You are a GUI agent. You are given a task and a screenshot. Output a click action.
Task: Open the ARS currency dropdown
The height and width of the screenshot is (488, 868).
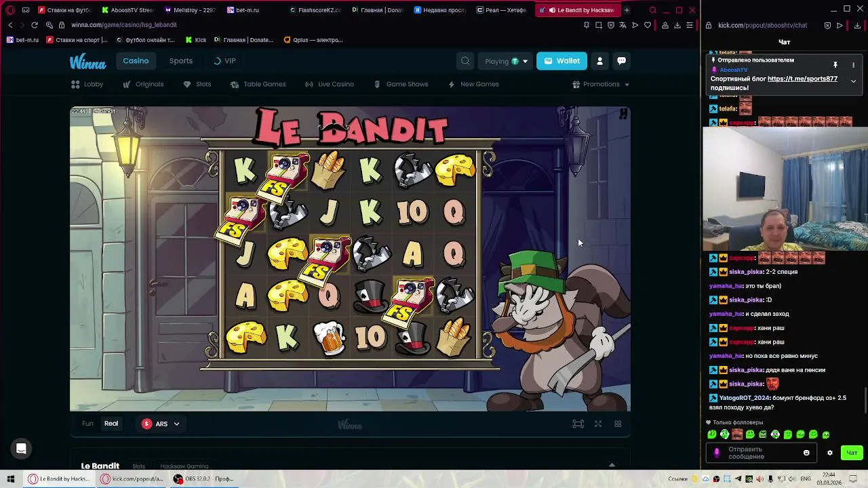click(161, 424)
